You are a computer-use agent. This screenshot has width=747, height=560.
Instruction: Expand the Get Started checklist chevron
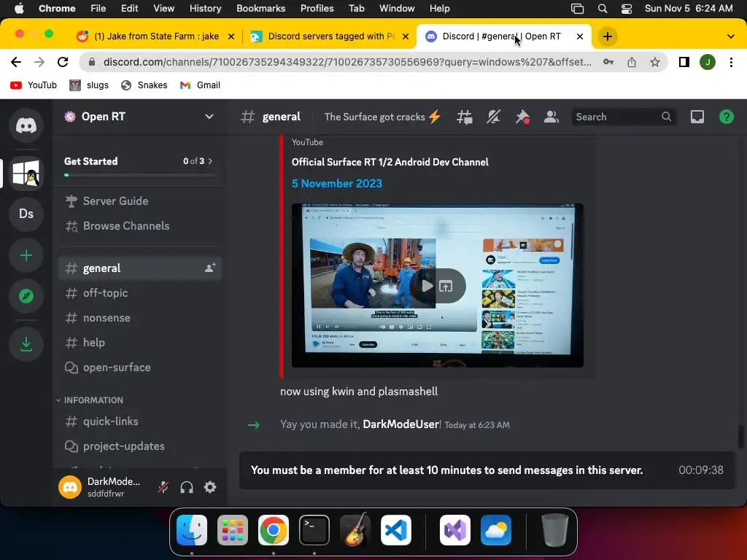point(210,161)
